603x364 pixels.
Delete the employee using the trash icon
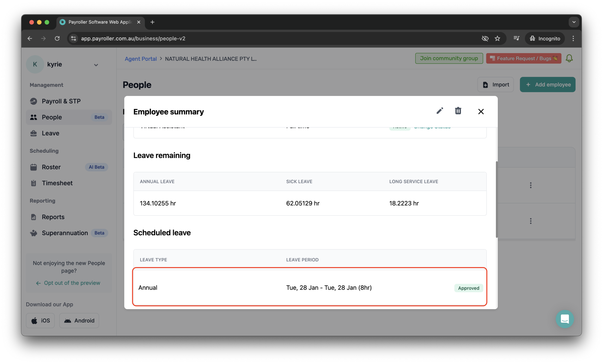pyautogui.click(x=458, y=111)
